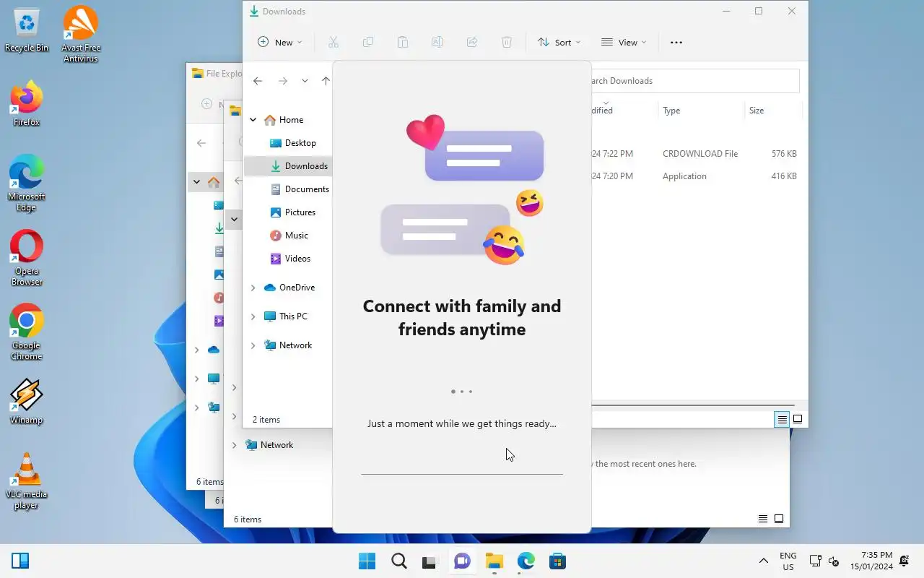Image resolution: width=924 pixels, height=578 pixels.
Task: Switch Downloads window to details view icon
Action: (x=782, y=419)
